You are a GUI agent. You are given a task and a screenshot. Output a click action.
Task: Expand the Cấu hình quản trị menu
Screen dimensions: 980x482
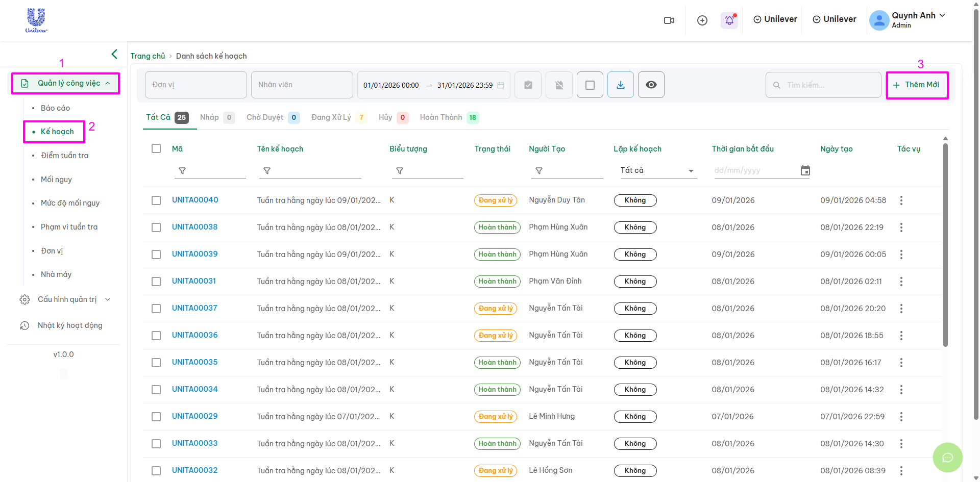tap(66, 299)
